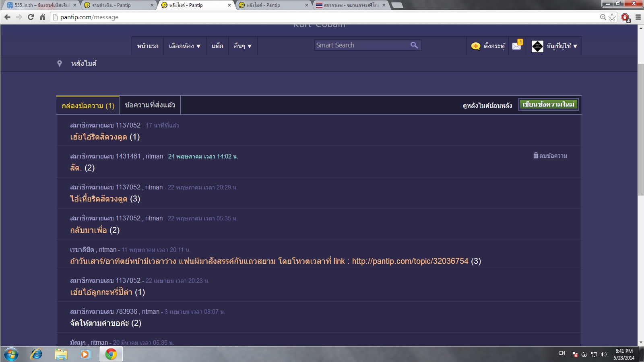Click the Smart Search magnifier icon
This screenshot has height=362, width=644.
coord(414,45)
